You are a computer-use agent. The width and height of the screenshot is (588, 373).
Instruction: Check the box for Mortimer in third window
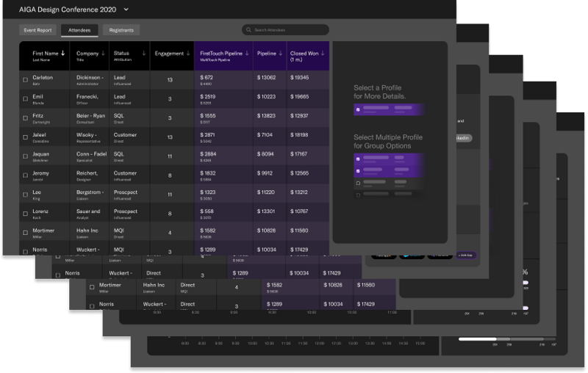92,287
